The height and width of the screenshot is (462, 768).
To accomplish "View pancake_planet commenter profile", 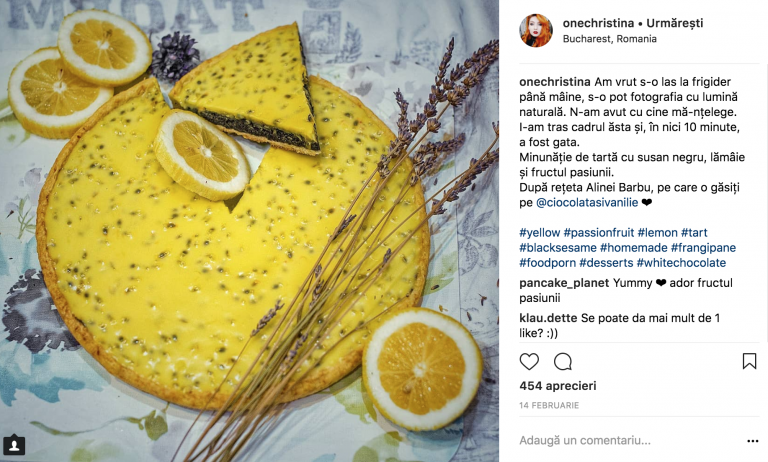I will click(564, 283).
